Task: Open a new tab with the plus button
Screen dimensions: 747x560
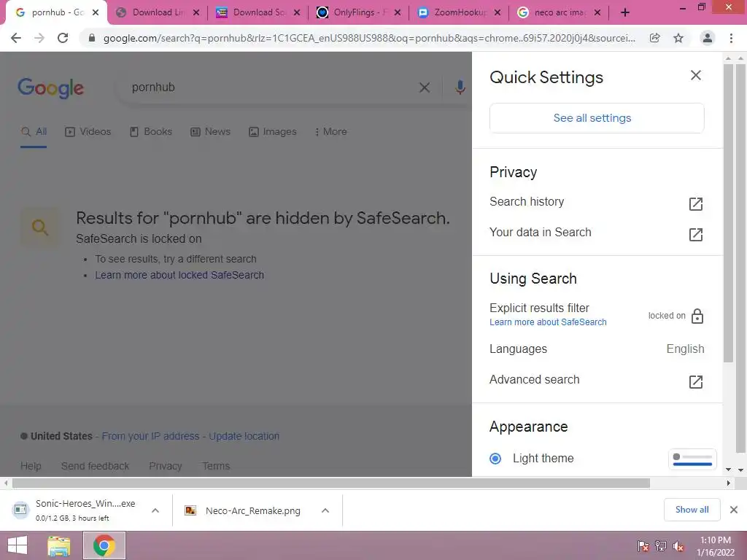Action: tap(625, 13)
